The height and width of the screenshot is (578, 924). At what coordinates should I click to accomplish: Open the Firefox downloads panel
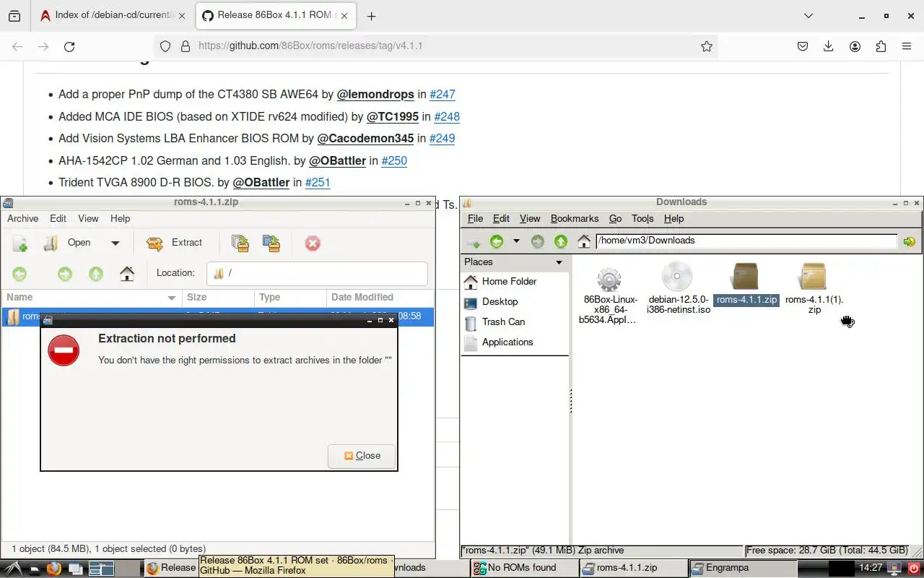(x=829, y=46)
